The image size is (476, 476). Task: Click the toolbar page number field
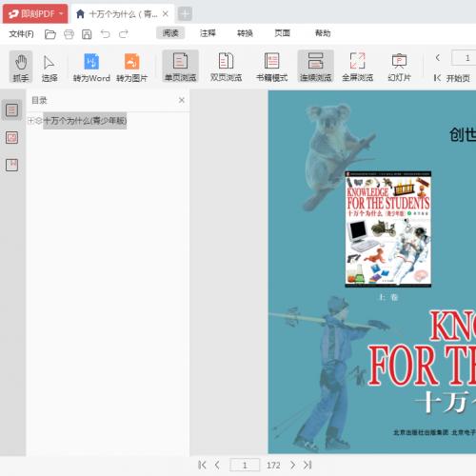[464, 58]
